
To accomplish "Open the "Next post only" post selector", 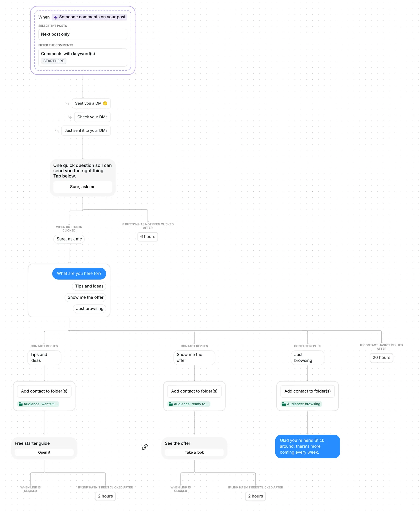I will pos(83,34).
